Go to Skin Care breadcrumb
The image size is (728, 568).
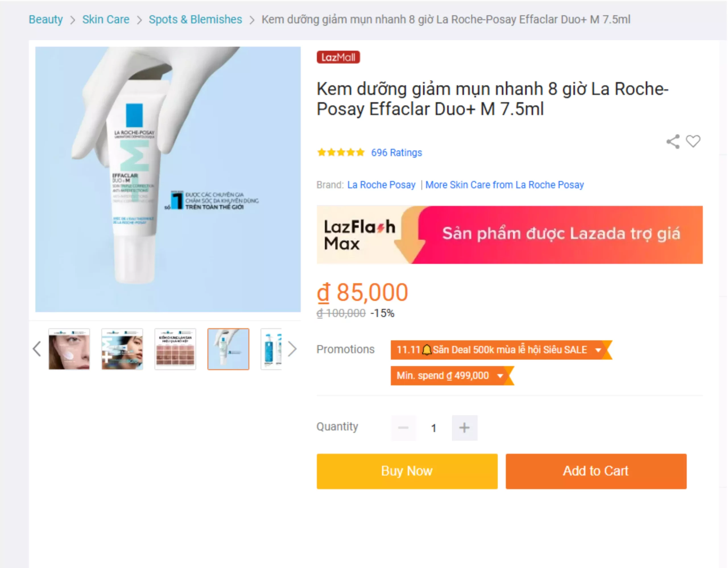tap(106, 19)
